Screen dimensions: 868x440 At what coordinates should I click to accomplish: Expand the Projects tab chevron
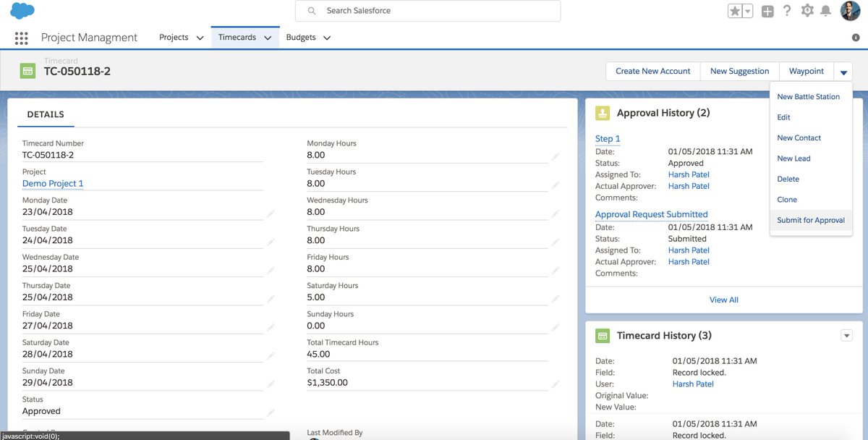tap(200, 38)
